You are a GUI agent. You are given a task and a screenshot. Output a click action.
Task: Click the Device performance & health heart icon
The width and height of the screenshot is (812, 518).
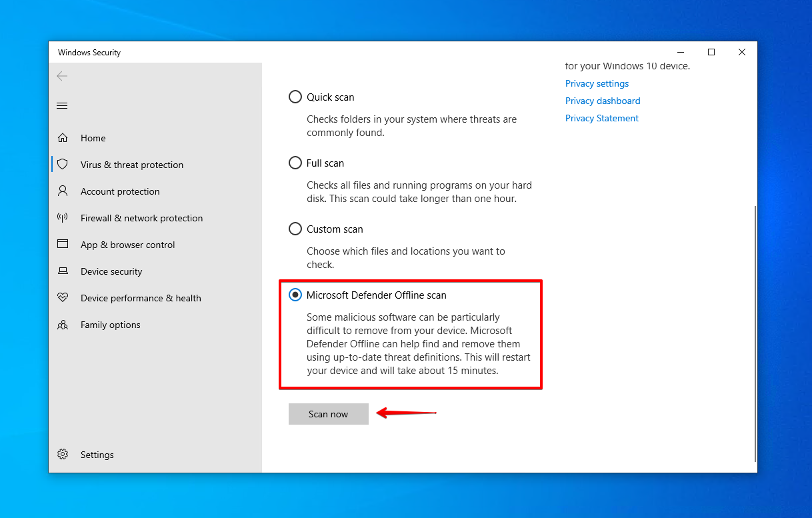click(63, 298)
